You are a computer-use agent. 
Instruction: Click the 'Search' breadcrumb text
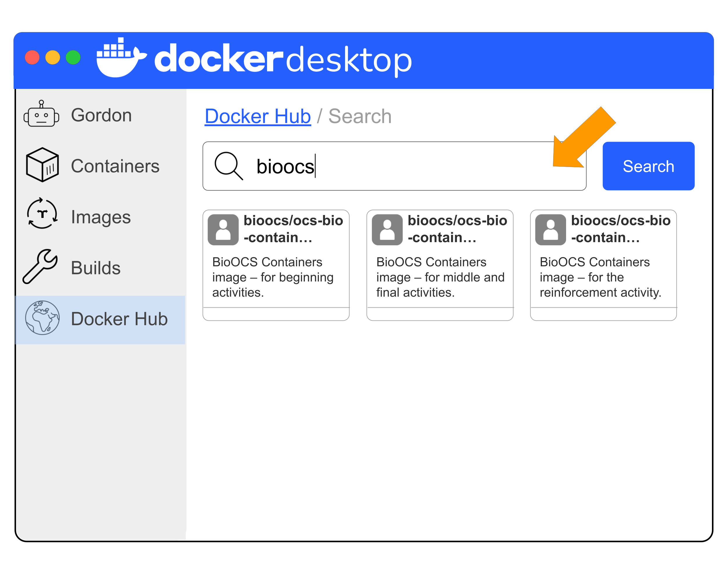[x=360, y=116]
